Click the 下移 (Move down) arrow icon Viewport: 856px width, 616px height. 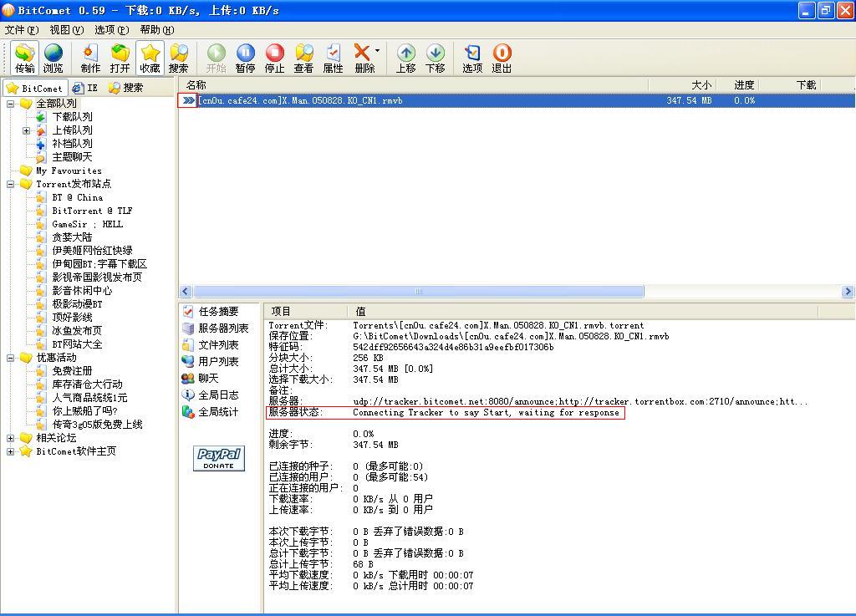435,58
